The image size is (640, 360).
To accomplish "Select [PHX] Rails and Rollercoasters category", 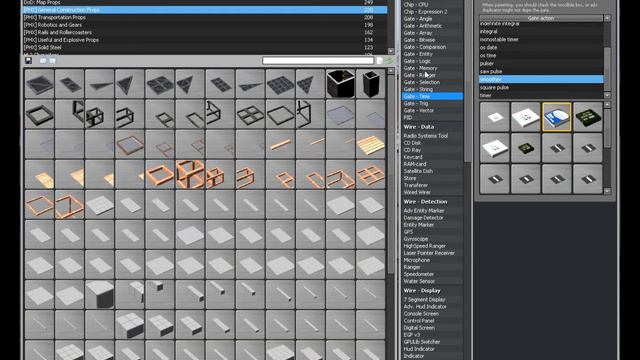I will pos(204,32).
